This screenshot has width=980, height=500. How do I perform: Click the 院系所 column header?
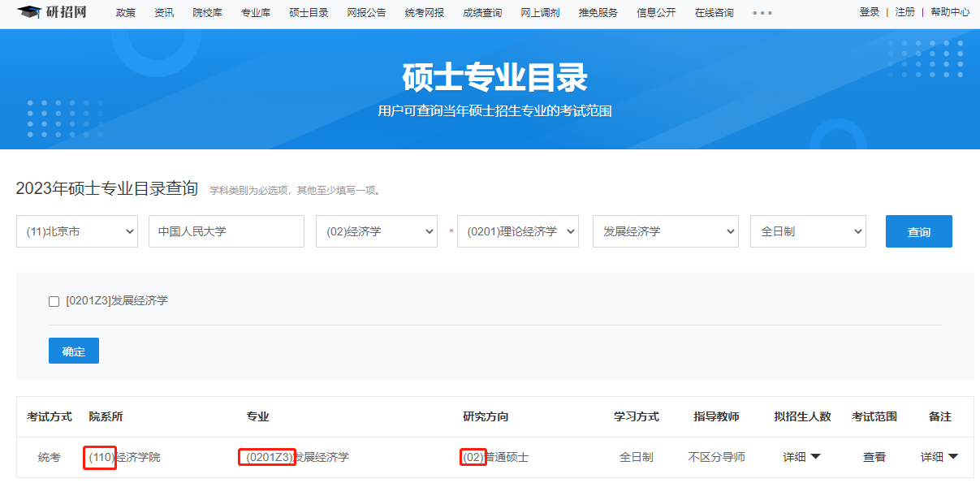(x=106, y=416)
